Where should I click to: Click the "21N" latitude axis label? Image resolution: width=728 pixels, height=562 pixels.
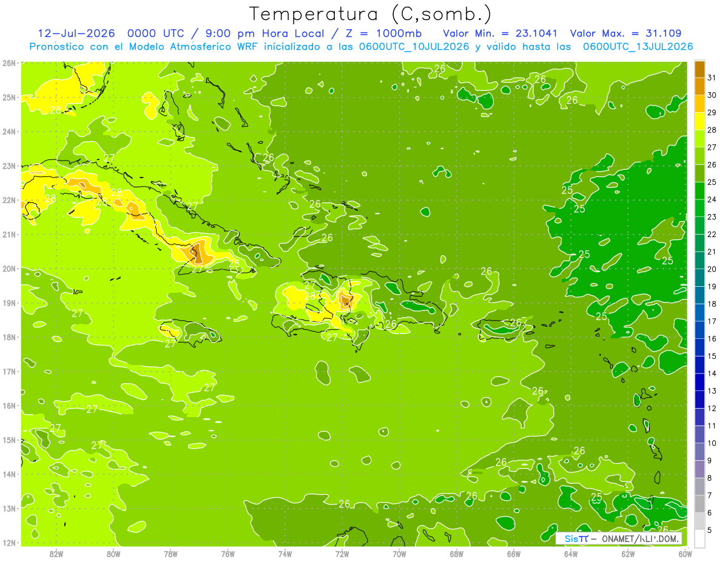coord(9,235)
